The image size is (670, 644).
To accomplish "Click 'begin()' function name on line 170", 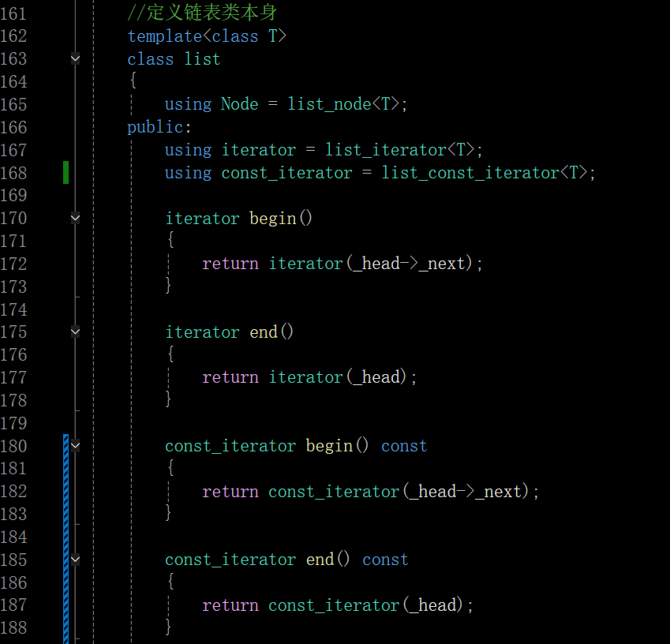I will (281, 219).
